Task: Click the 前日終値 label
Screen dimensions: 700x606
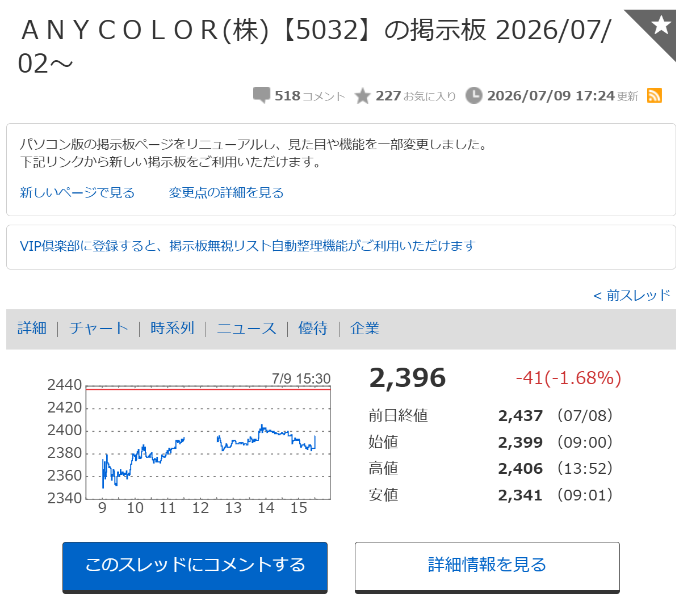Action: [399, 416]
